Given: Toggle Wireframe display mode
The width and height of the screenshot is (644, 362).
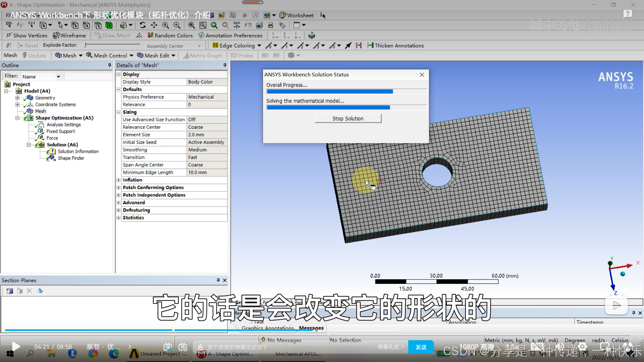Looking at the screenshot, I should tap(69, 36).
